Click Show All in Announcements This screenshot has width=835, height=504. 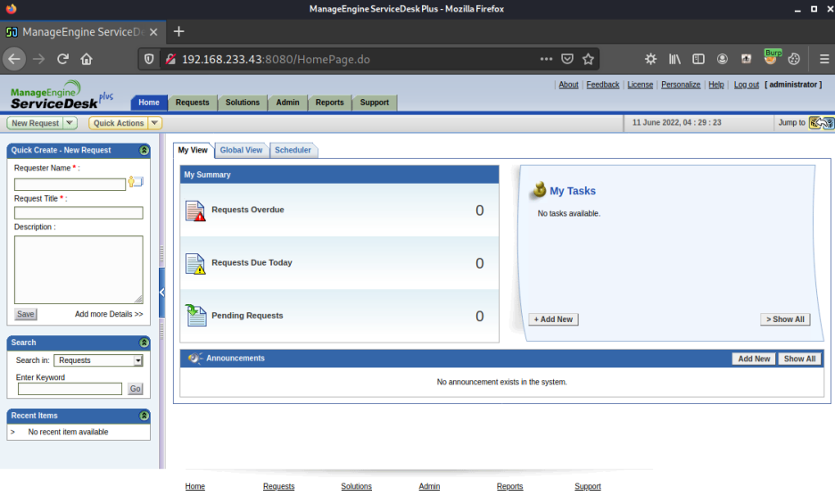point(799,359)
